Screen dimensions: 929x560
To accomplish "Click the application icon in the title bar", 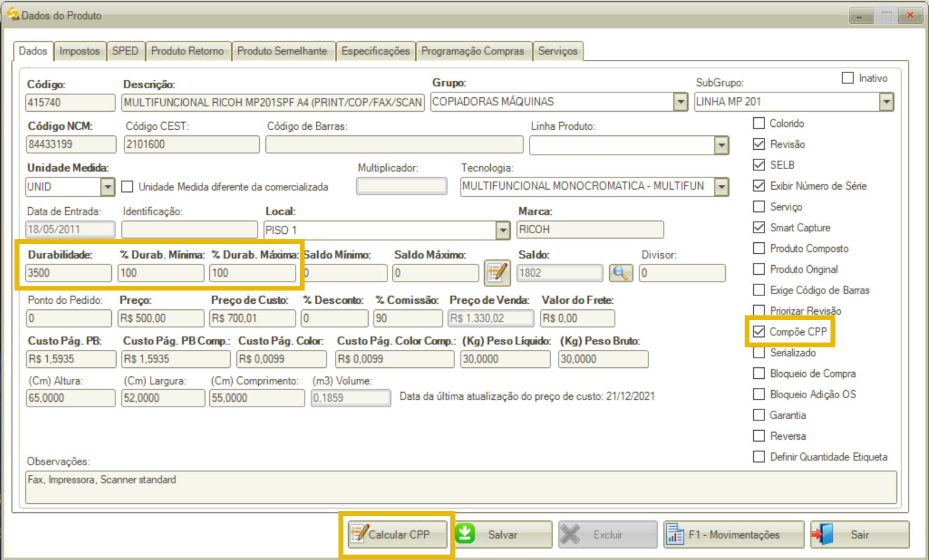I will point(12,14).
